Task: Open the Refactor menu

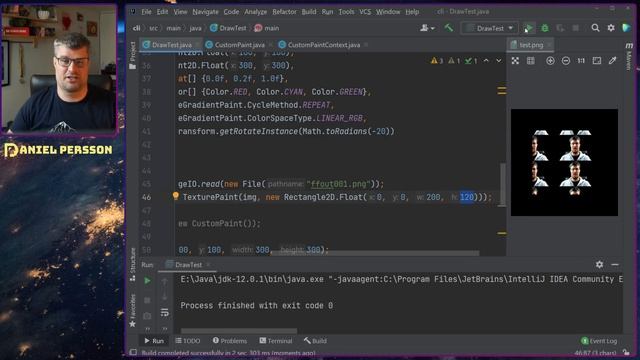Action: [x=284, y=12]
